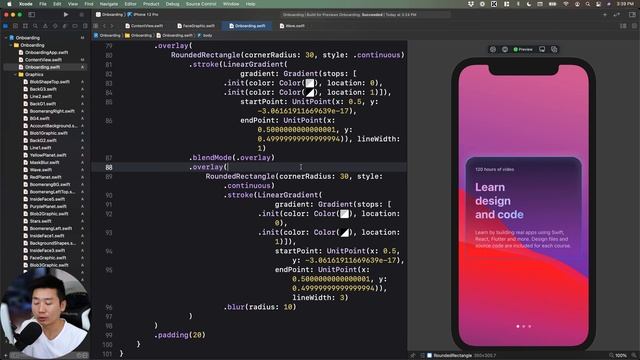Open the Editor menu
Viewport: 640px width, 360px height.
(130, 4)
